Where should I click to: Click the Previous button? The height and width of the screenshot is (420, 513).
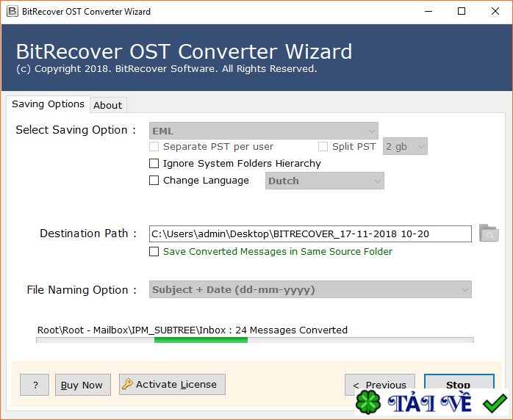[380, 385]
